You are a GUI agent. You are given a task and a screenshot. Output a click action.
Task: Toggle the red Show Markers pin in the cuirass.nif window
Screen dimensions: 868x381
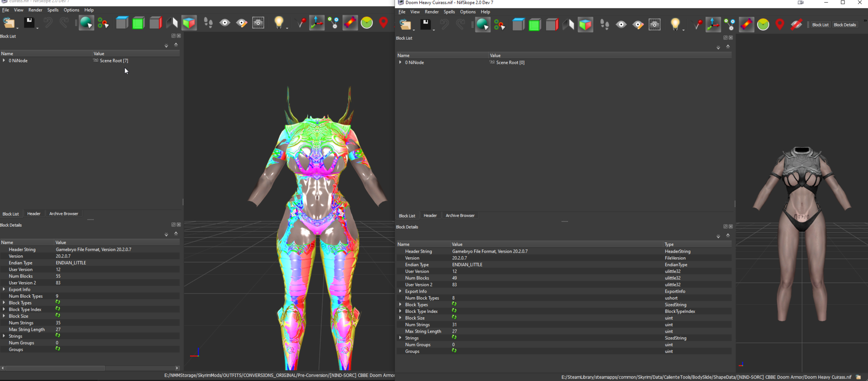point(383,23)
